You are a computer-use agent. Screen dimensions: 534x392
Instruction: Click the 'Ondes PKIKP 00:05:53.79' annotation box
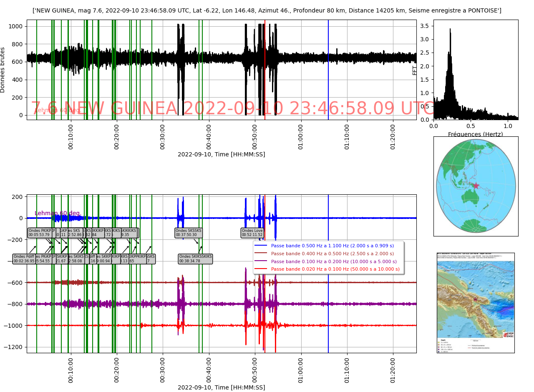tap(39, 233)
